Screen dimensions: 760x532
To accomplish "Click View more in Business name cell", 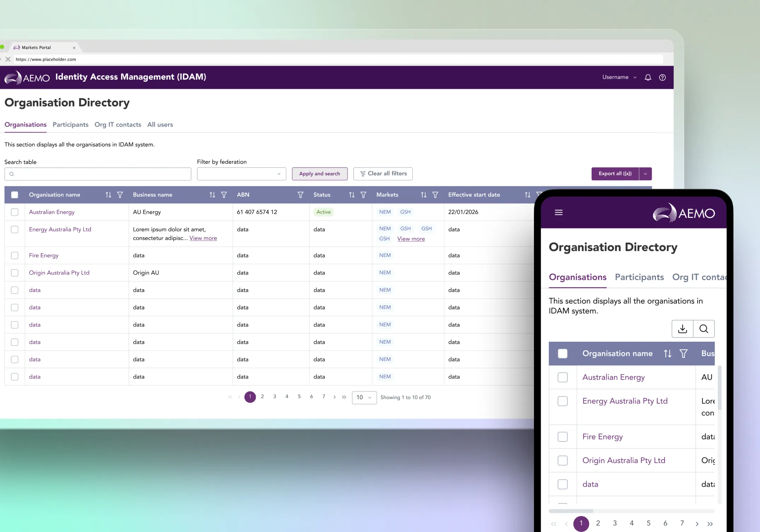I will [203, 238].
